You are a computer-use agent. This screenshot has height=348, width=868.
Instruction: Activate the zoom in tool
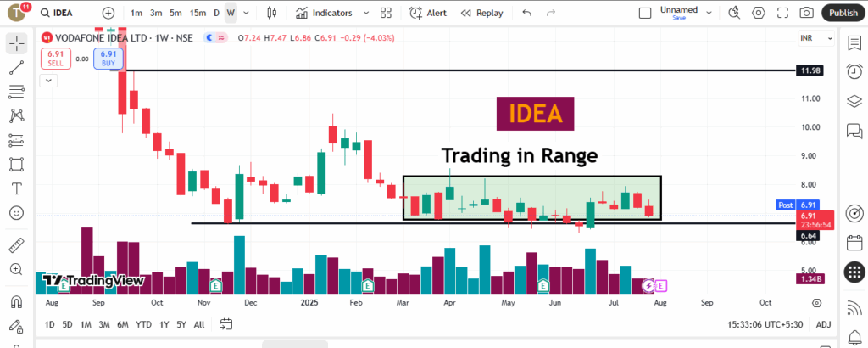pos(17,269)
